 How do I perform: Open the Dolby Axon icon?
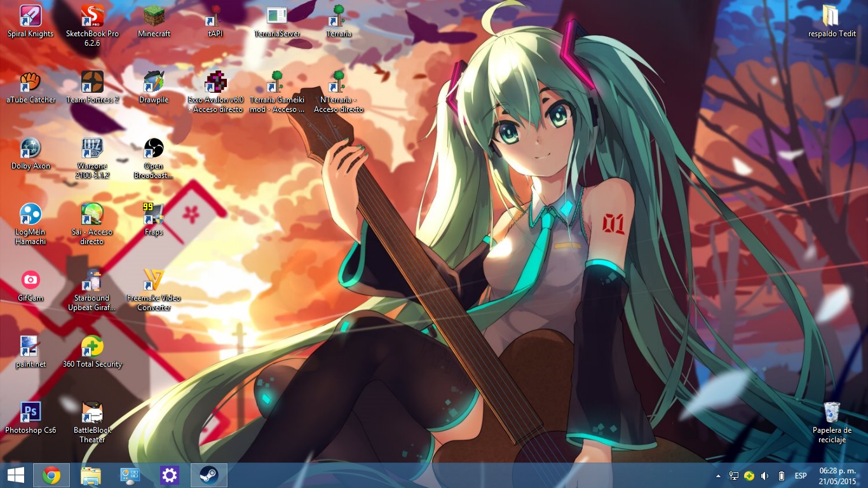[x=31, y=147]
